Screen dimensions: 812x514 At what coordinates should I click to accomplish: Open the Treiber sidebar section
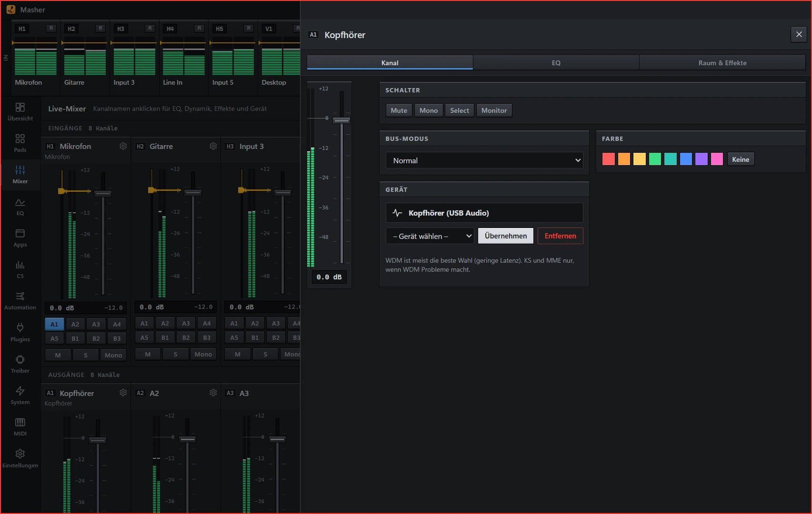pyautogui.click(x=20, y=364)
